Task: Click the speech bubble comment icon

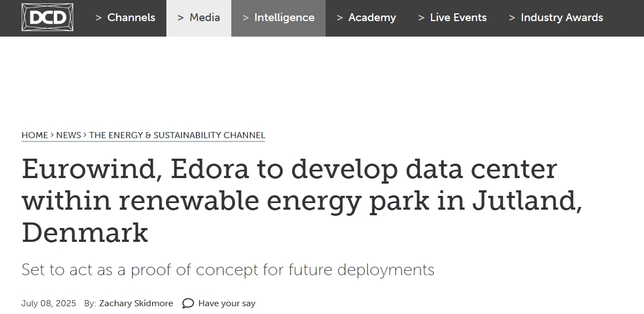Action: tap(188, 303)
